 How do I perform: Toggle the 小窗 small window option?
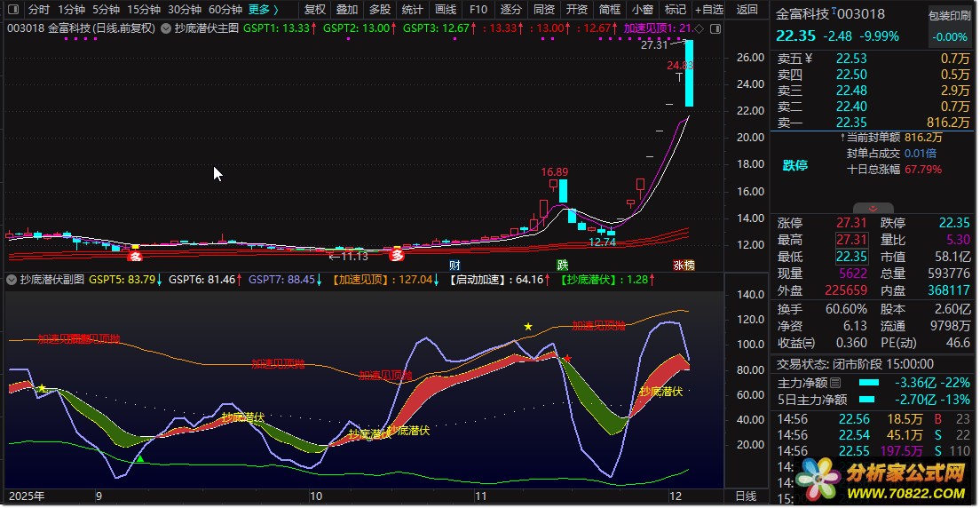pos(642,10)
